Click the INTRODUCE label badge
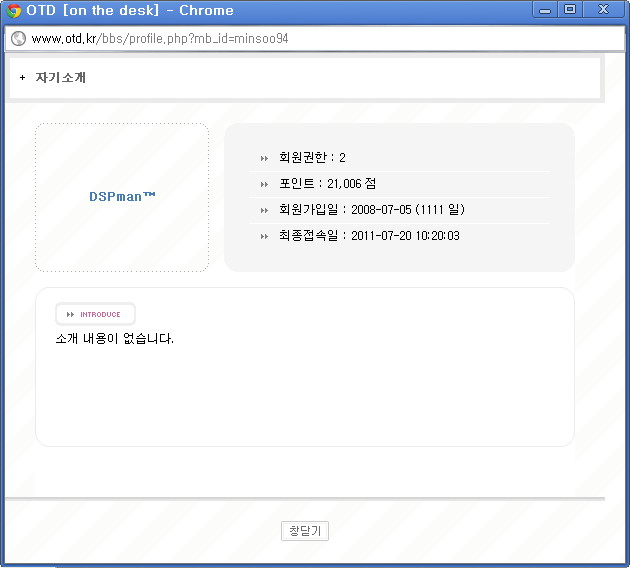 95,314
